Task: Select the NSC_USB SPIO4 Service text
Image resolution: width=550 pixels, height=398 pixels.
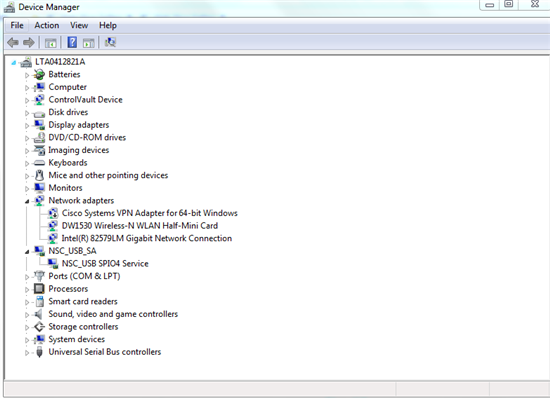Action: coord(105,264)
